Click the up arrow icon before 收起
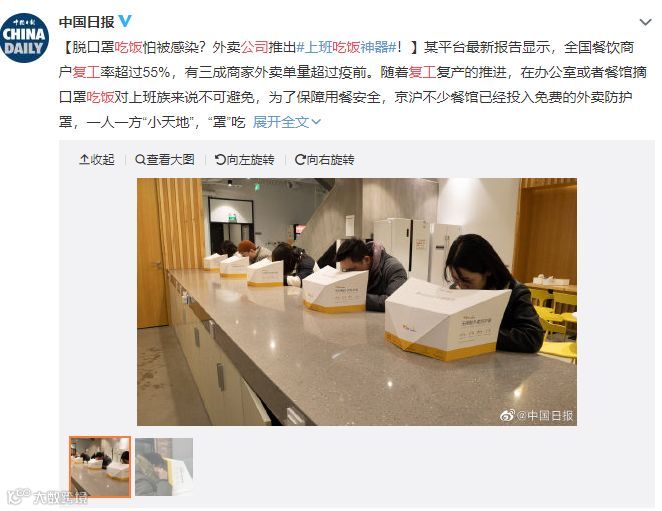This screenshot has width=662, height=511. point(84,160)
